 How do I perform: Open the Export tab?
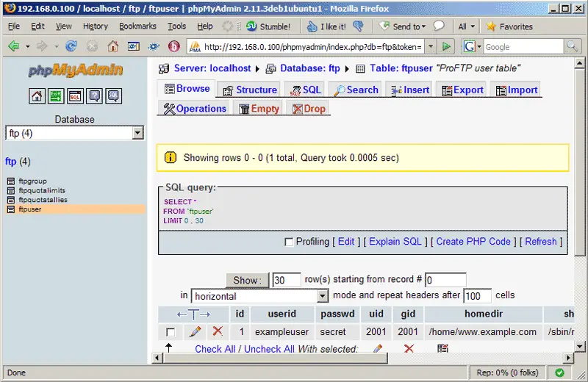(462, 90)
